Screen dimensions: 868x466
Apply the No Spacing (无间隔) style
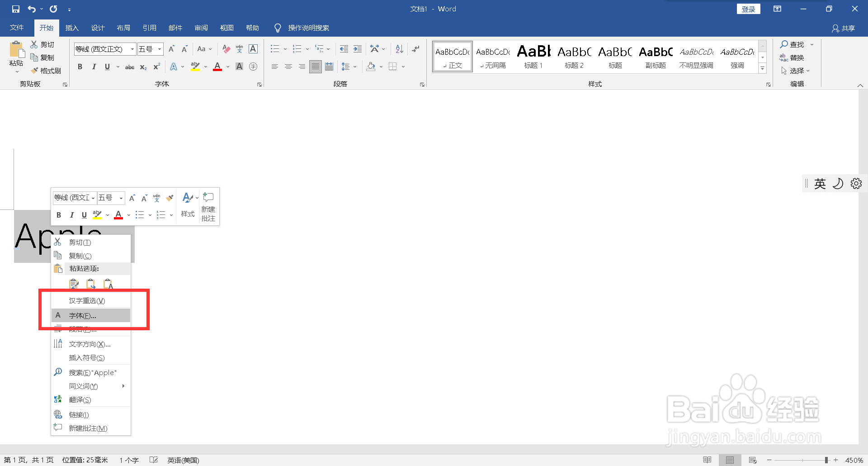click(493, 57)
